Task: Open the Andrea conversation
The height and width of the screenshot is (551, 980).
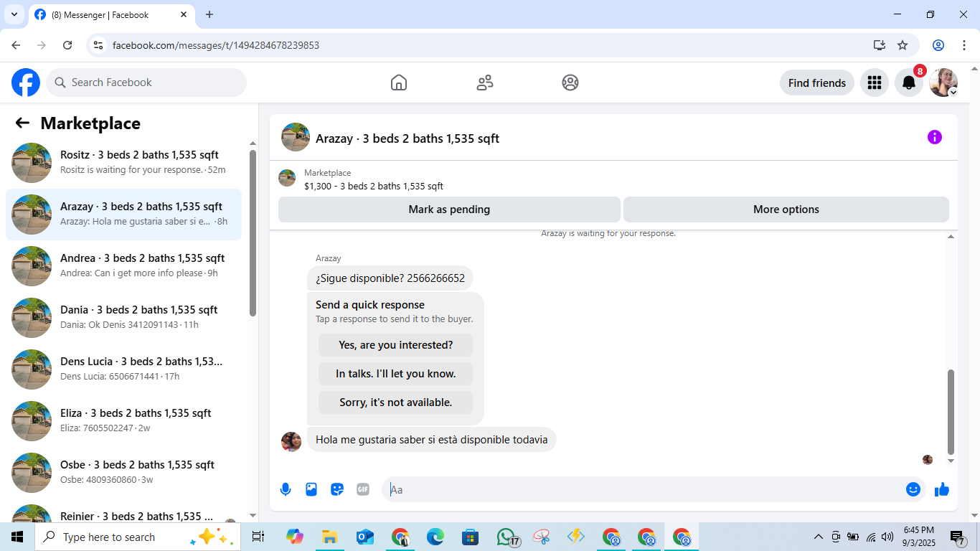Action: 123,266
